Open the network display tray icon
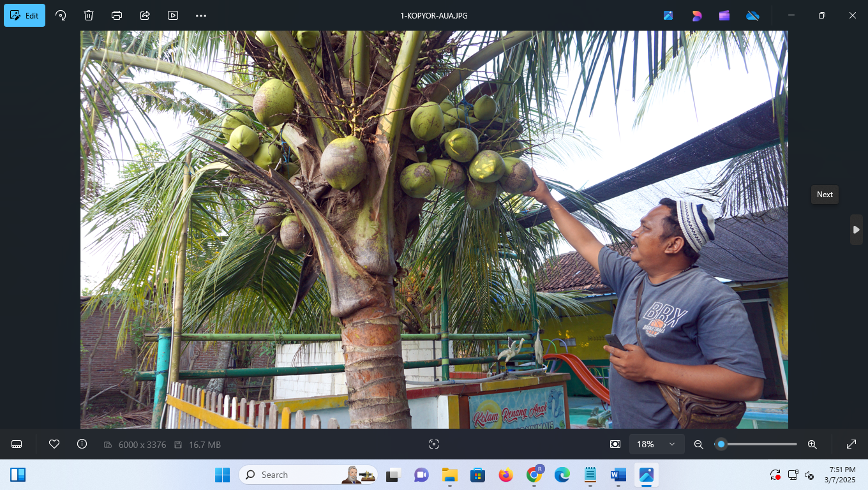 point(793,475)
